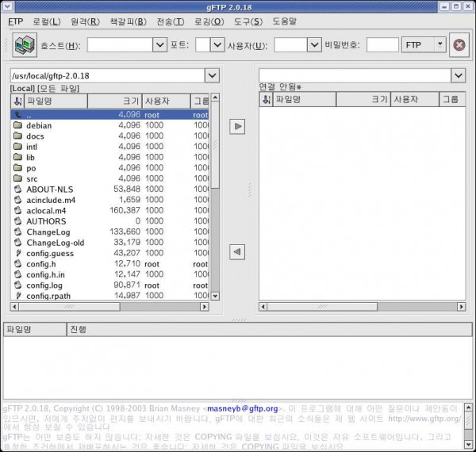Click the local pane sort arrow icon
This screenshot has width=476, height=452.
pos(17,101)
